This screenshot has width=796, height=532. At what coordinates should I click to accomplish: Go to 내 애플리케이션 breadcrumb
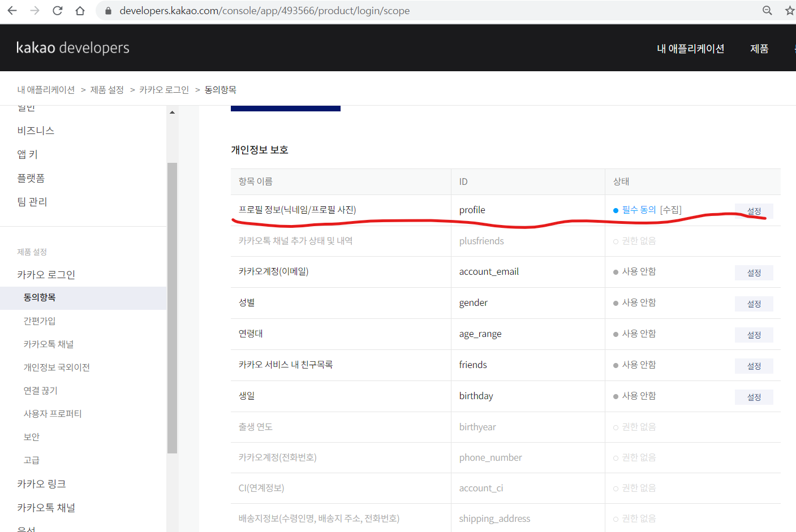click(46, 90)
